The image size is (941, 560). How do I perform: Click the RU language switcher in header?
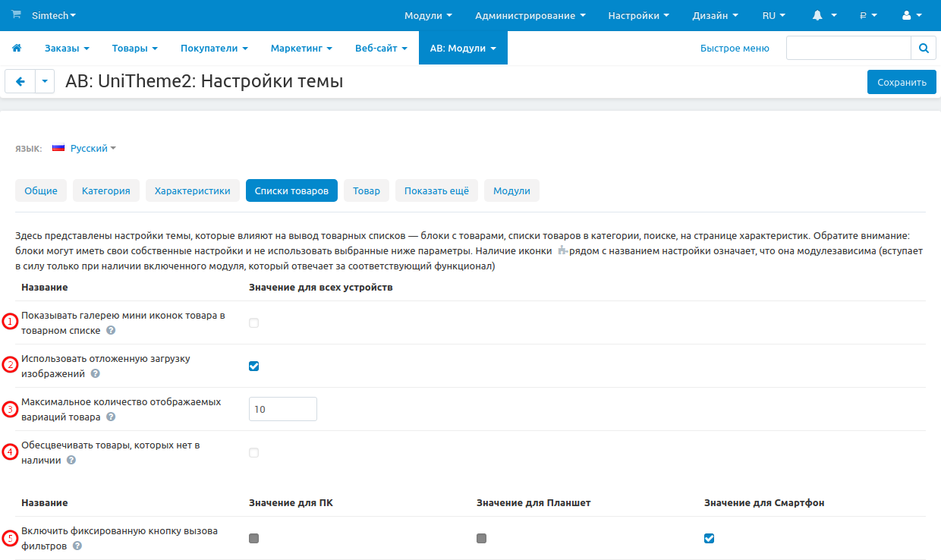coord(773,14)
